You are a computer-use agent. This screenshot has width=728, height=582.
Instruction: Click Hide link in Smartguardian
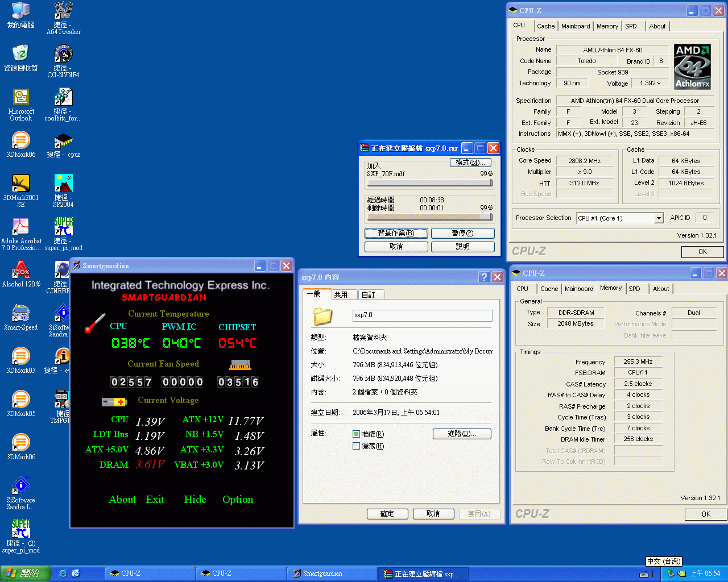195,500
